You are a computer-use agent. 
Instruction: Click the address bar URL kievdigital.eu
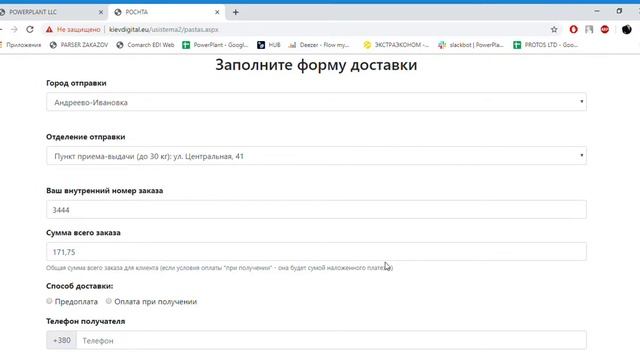164,29
